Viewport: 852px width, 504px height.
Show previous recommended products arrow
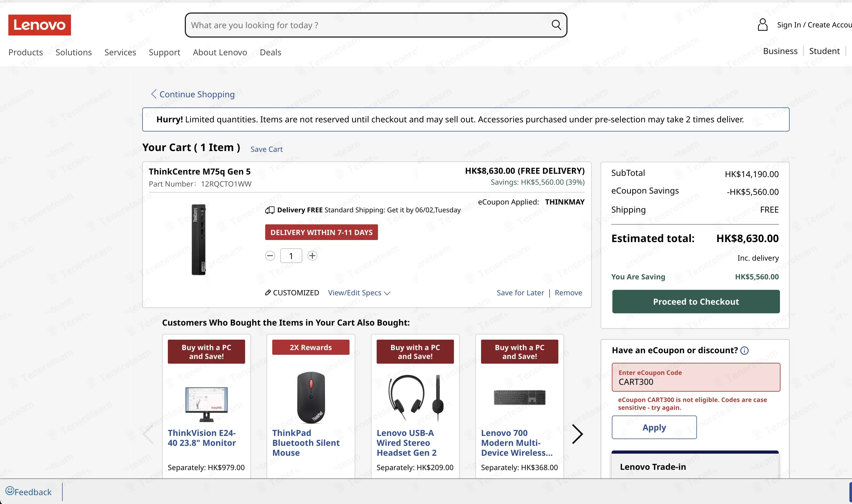148,434
